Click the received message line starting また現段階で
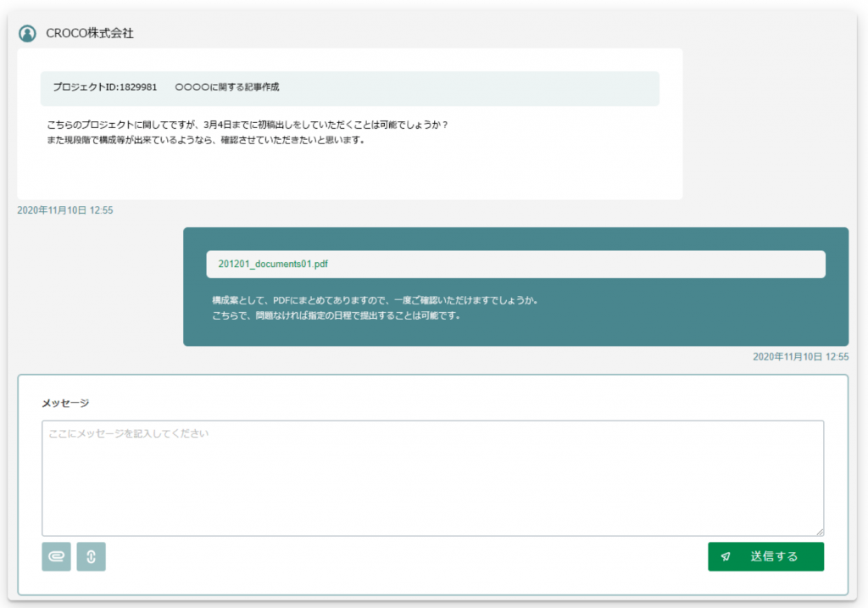This screenshot has height=608, width=868. [207, 140]
